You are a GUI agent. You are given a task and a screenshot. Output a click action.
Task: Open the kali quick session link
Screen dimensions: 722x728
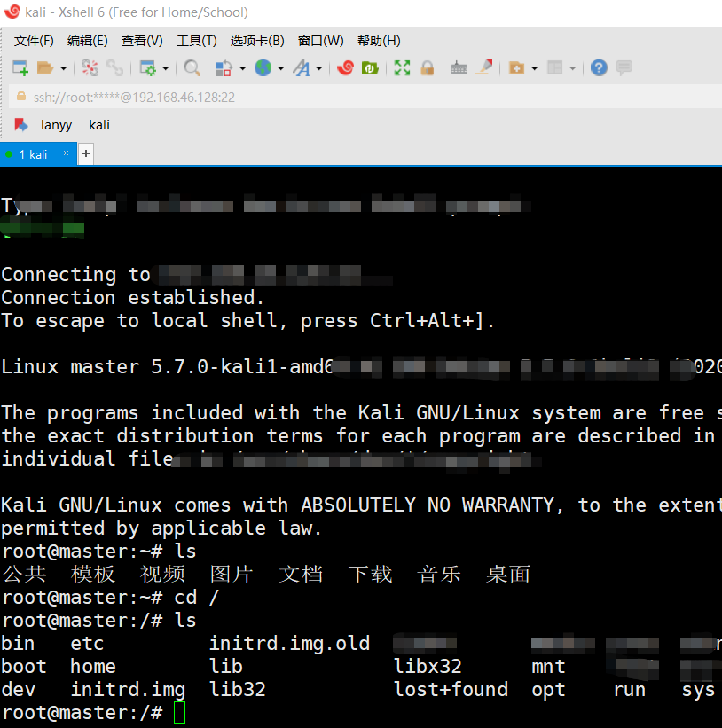(99, 125)
